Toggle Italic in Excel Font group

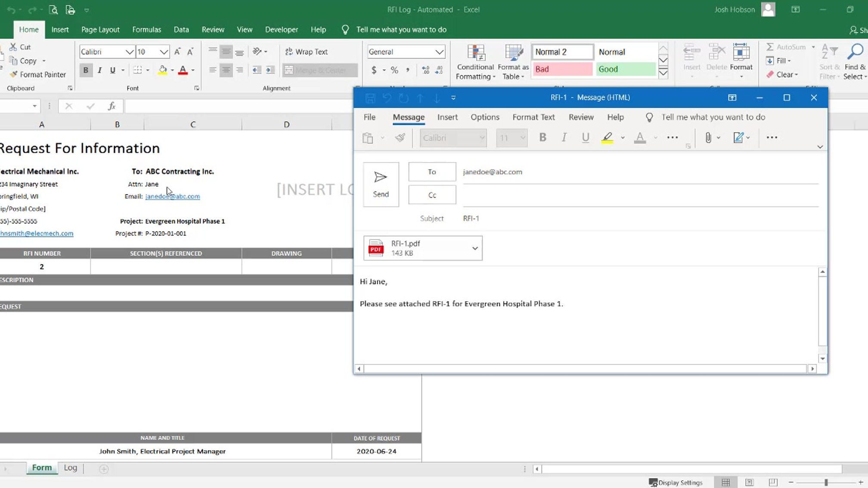point(99,70)
